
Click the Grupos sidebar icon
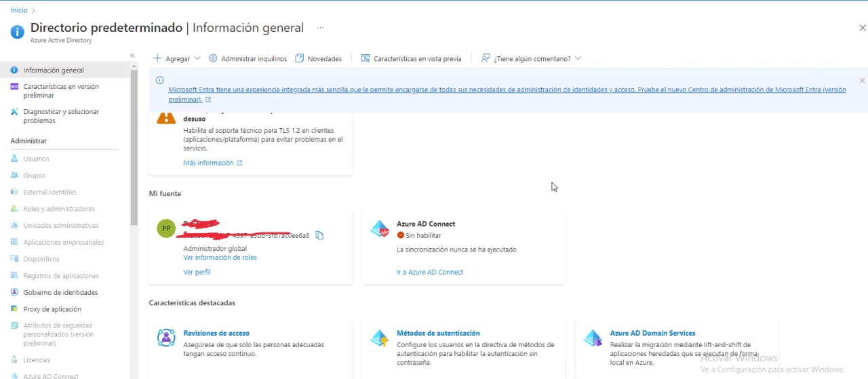point(14,175)
